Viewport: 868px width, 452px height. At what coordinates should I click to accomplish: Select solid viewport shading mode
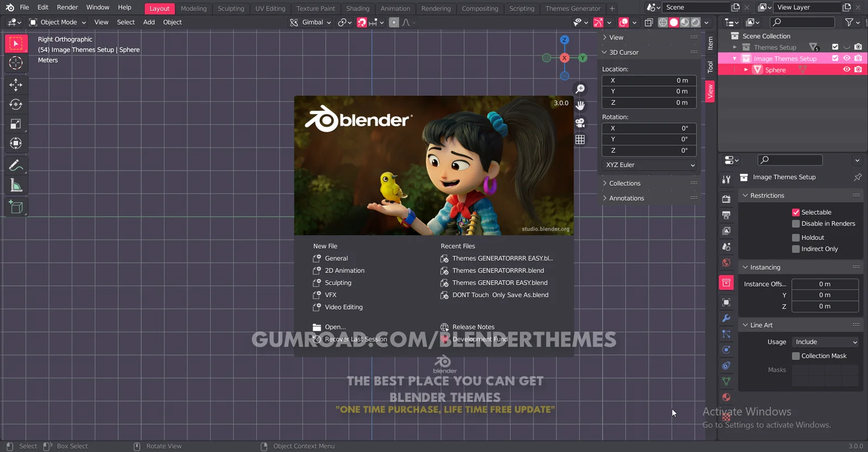[674, 22]
